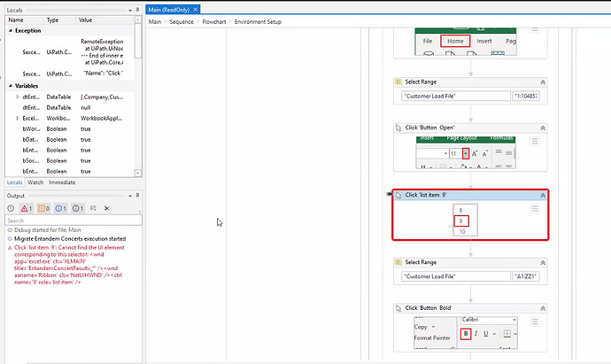Click the breakpoint marker beside 'list item 9'

point(390,194)
